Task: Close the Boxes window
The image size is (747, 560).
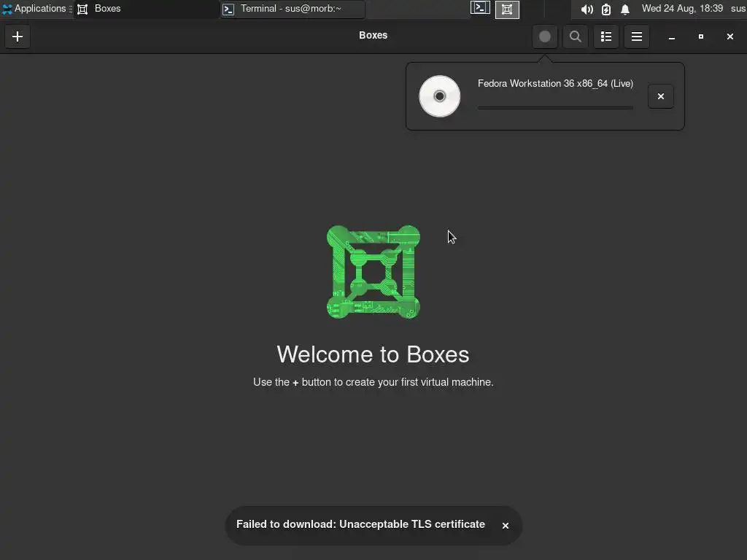Action: pyautogui.click(x=729, y=36)
